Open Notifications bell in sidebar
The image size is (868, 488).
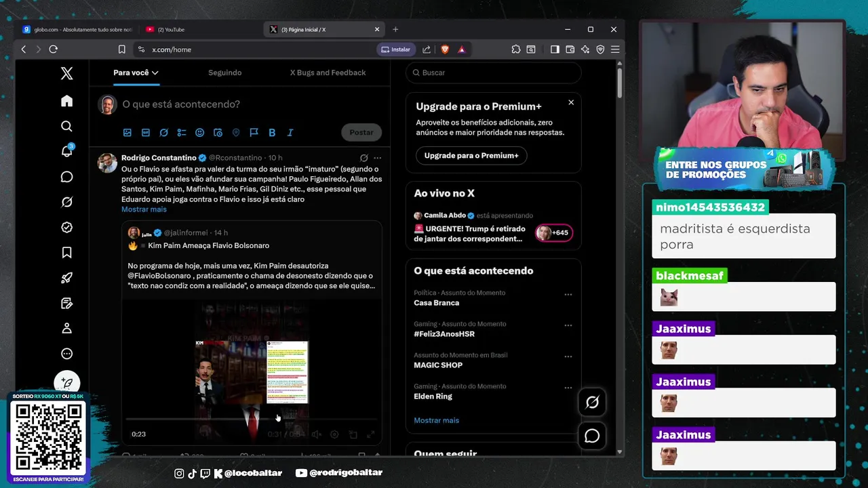point(66,151)
